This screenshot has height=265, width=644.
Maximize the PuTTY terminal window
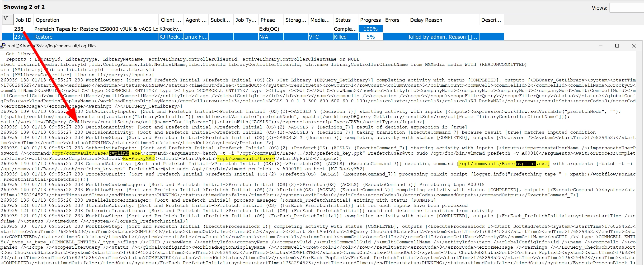coord(617,46)
